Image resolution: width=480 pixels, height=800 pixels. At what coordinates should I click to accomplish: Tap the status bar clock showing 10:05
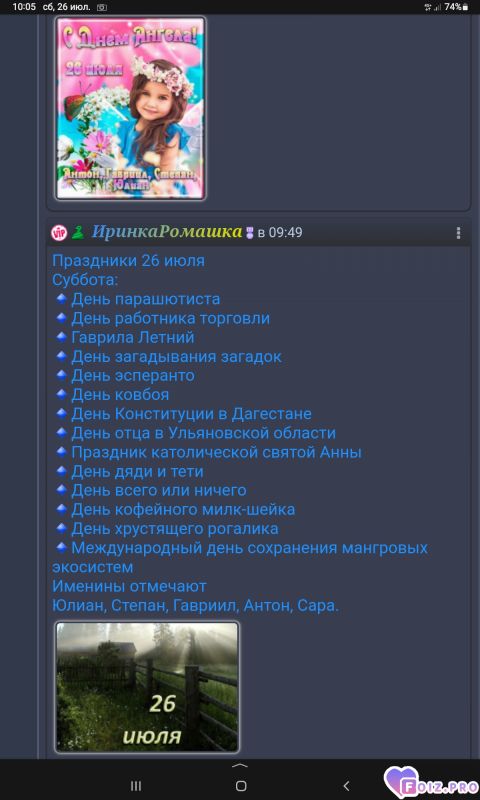(24, 7)
